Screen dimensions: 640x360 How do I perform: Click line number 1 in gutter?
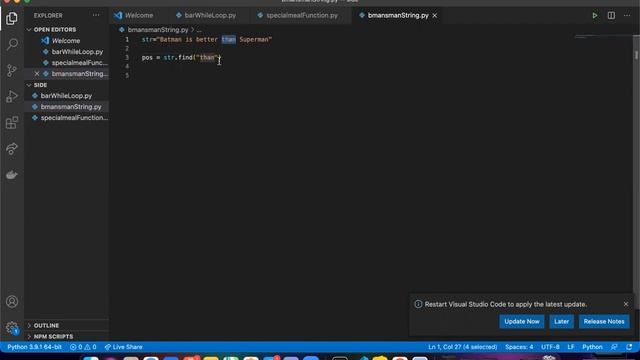127,40
